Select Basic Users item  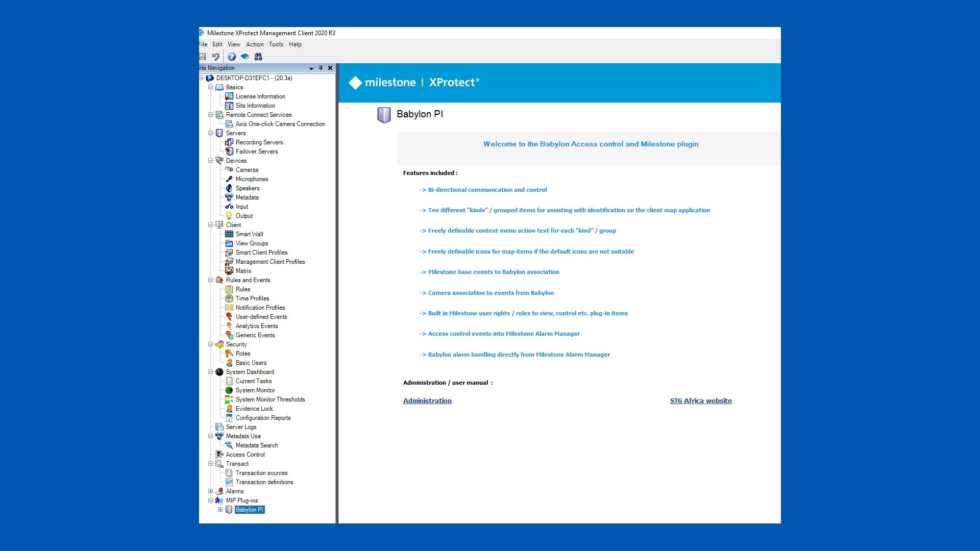tap(251, 363)
